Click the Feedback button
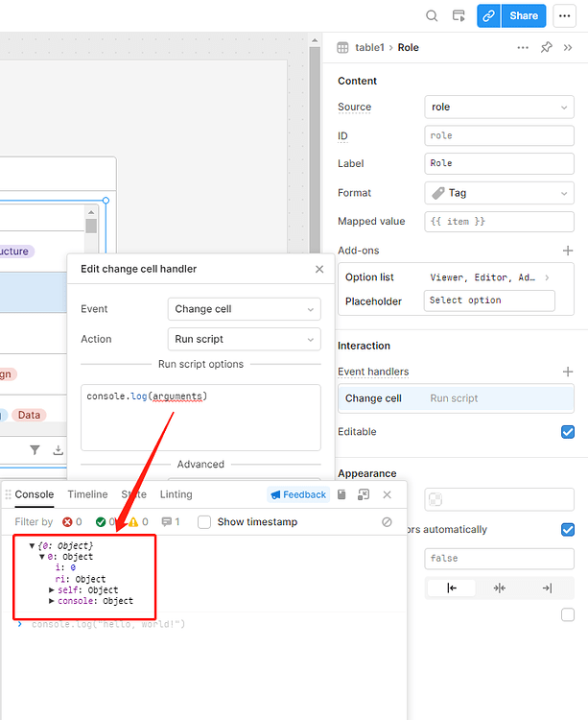588x720 pixels. (x=298, y=494)
